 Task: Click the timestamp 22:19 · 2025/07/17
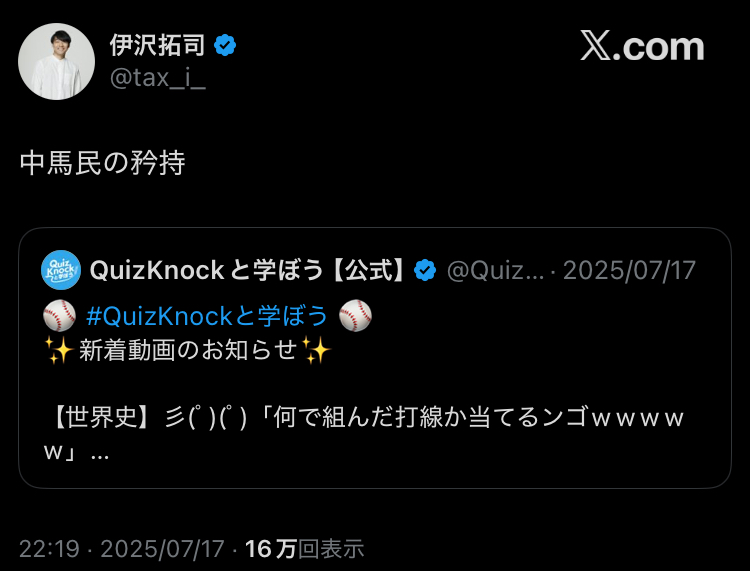pos(122,549)
